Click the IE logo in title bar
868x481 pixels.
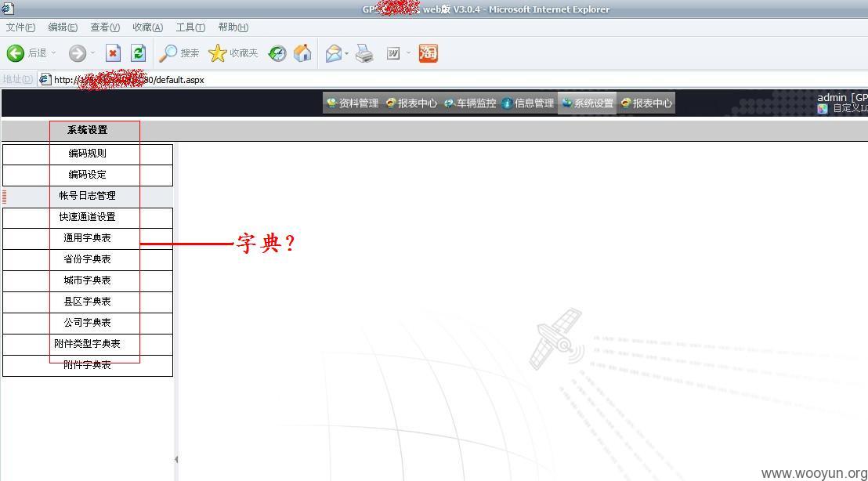pos(7,9)
